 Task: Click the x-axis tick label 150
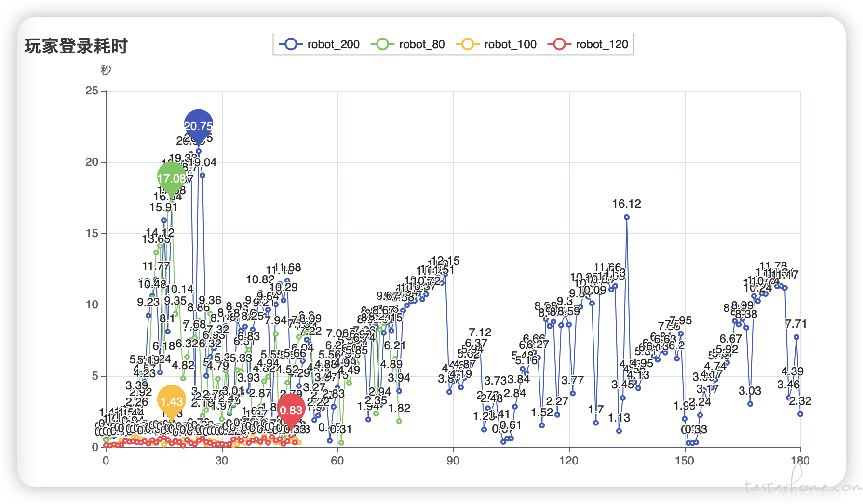point(684,461)
